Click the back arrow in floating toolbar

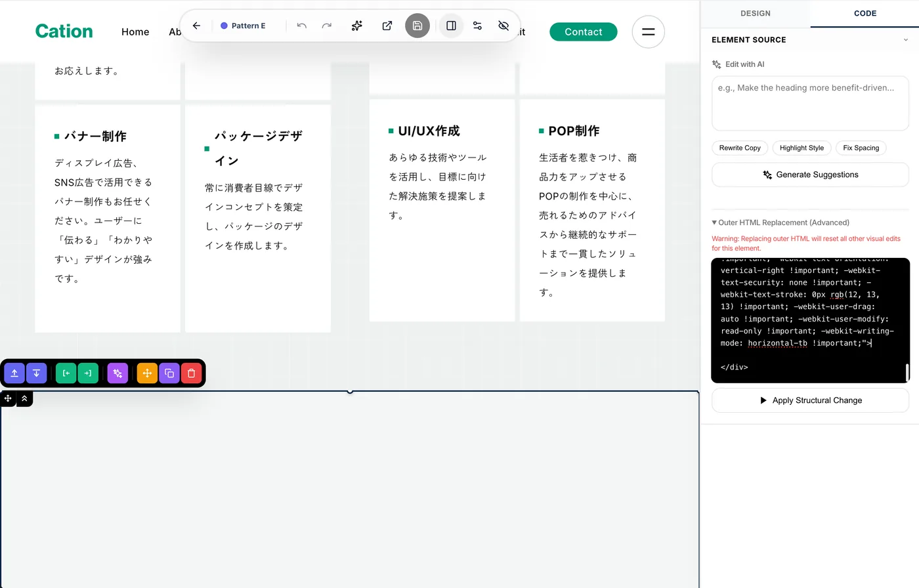(x=196, y=26)
